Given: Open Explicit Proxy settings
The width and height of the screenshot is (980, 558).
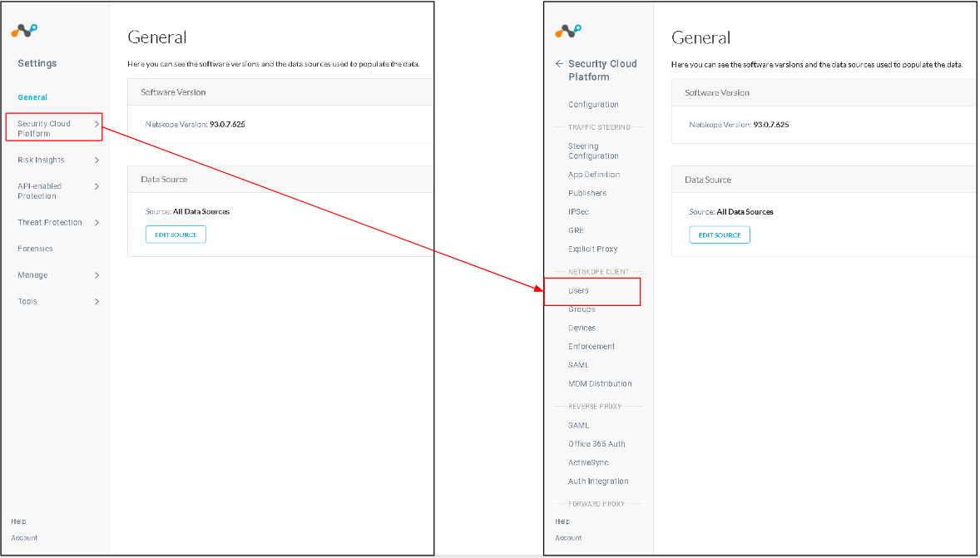Looking at the screenshot, I should click(592, 249).
